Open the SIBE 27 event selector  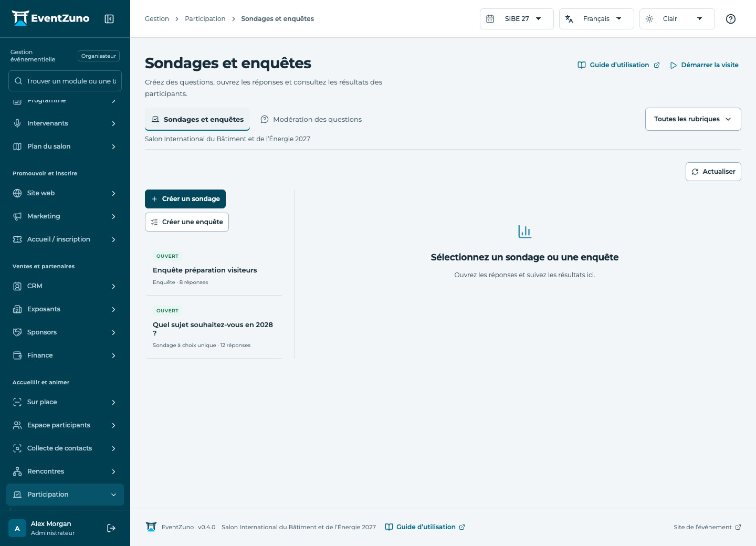517,19
